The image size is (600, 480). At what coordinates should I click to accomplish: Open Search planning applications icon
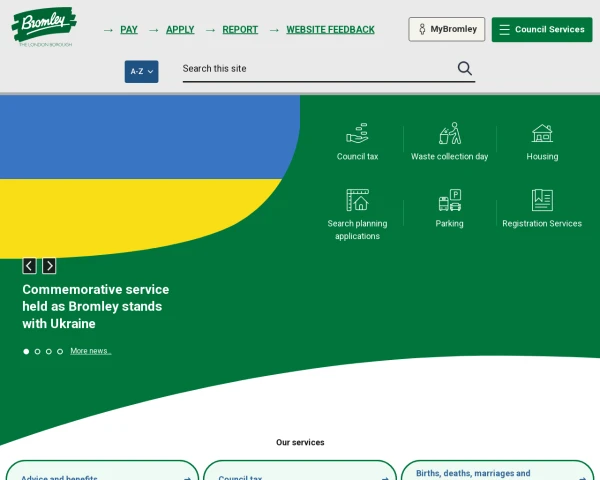(x=357, y=200)
